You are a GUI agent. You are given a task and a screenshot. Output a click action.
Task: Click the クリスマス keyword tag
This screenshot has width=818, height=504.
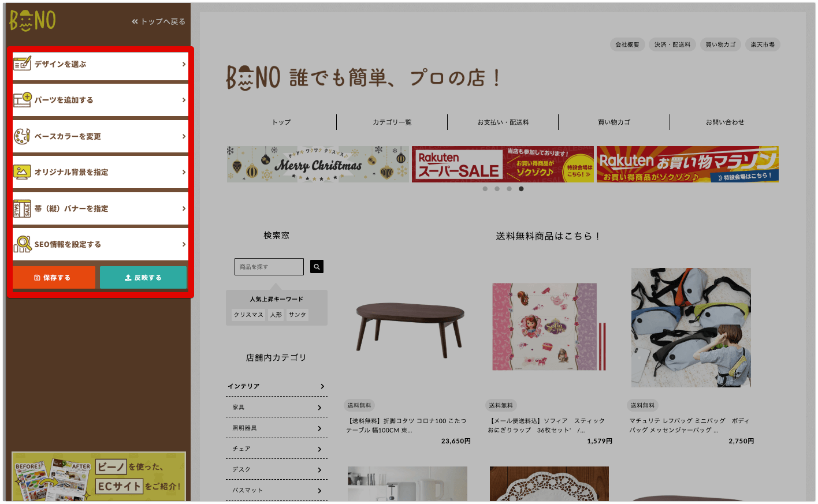point(248,315)
